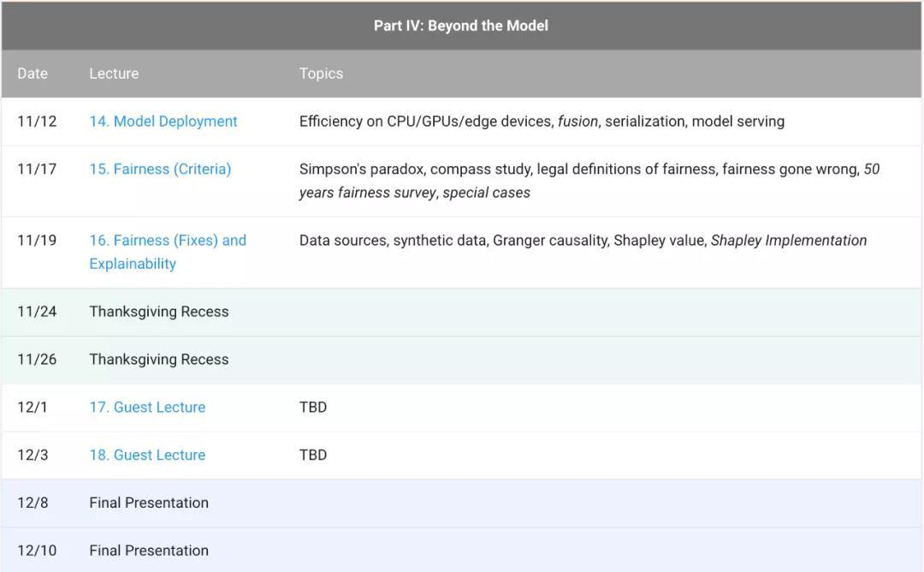Open the 17. Guest Lecture link
This screenshot has height=572, width=924.
pos(147,408)
